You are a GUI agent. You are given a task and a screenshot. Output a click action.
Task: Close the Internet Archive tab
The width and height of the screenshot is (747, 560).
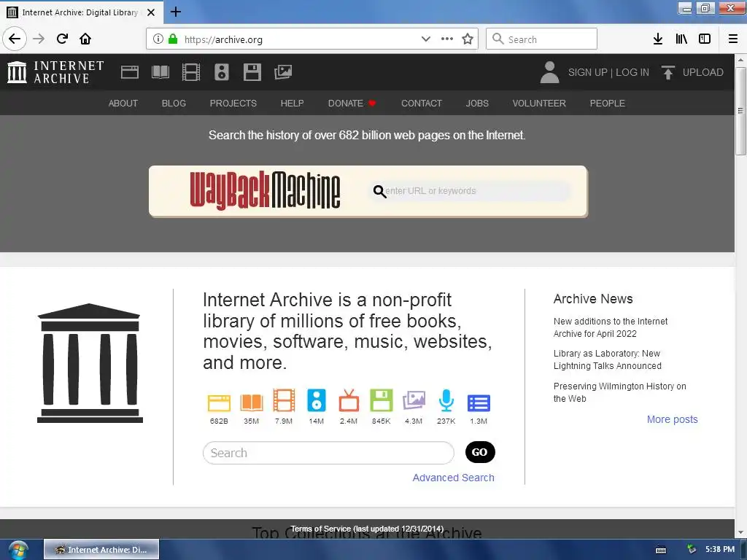point(151,12)
